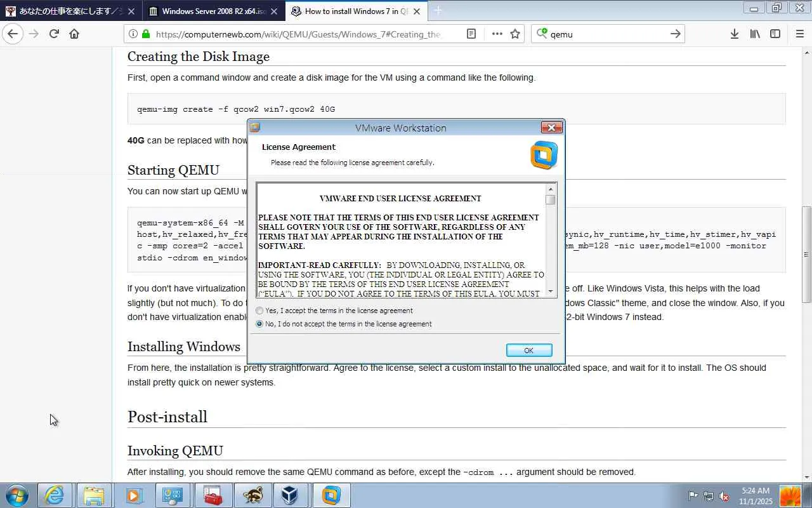Image resolution: width=812 pixels, height=508 pixels.
Task: Submit the qemu search with the arrow
Action: click(676, 34)
